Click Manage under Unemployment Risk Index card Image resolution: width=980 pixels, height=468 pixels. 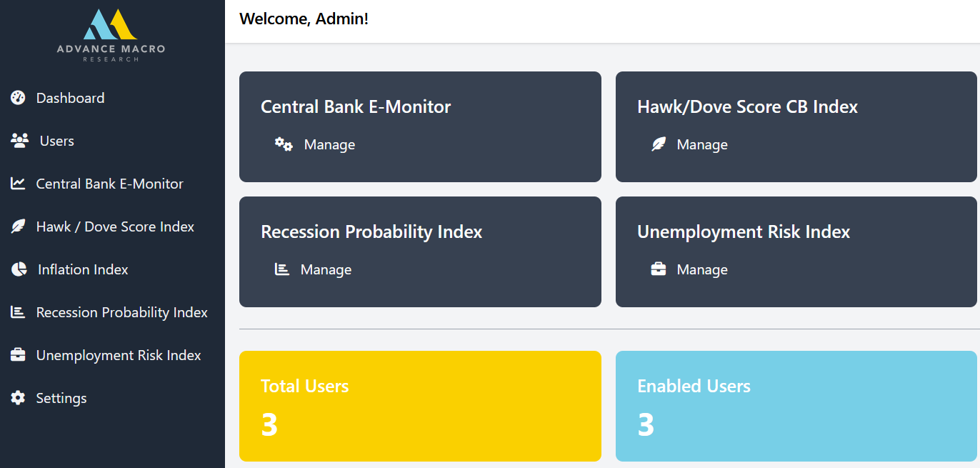point(702,269)
